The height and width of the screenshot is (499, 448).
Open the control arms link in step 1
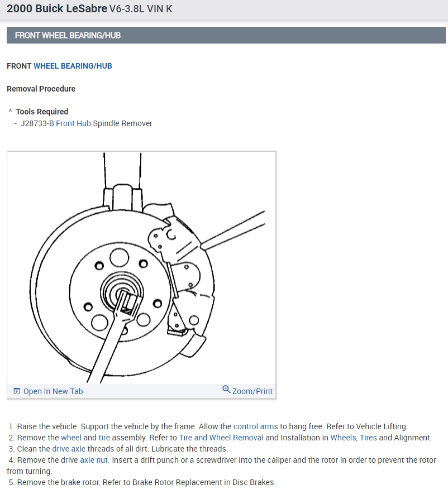pos(256,426)
